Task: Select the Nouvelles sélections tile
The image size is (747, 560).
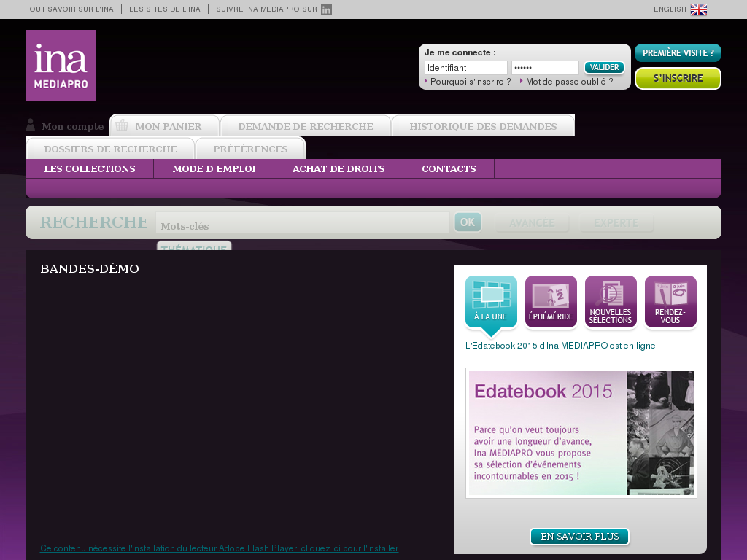Action: tap(611, 301)
